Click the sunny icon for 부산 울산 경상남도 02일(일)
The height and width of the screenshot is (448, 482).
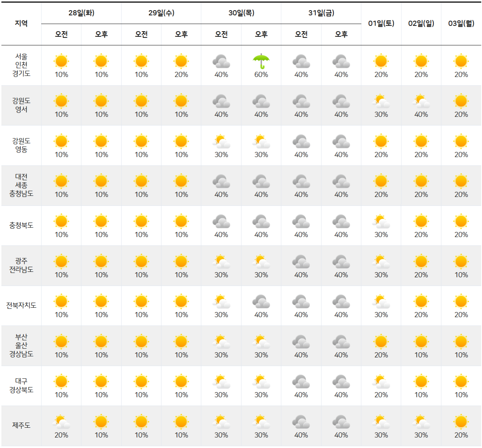[x=421, y=342]
